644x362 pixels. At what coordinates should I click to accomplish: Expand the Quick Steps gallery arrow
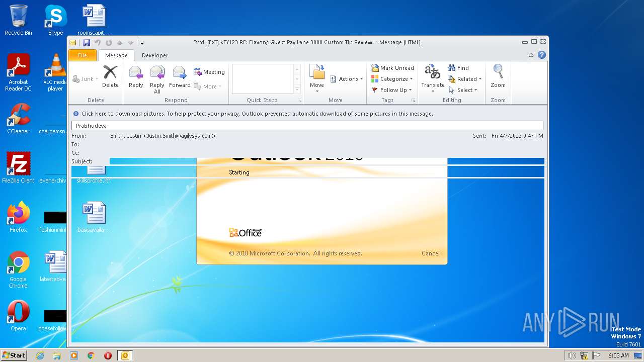pos(297,88)
